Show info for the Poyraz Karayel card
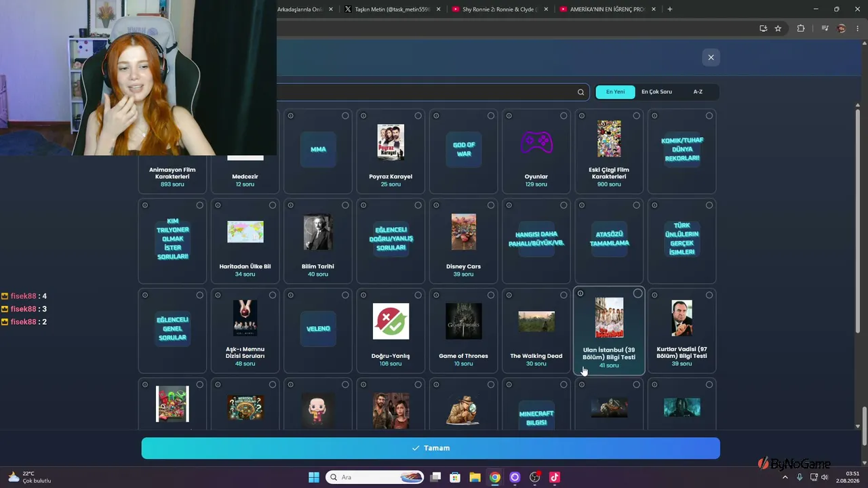Image resolution: width=868 pixels, height=488 pixels. (363, 116)
